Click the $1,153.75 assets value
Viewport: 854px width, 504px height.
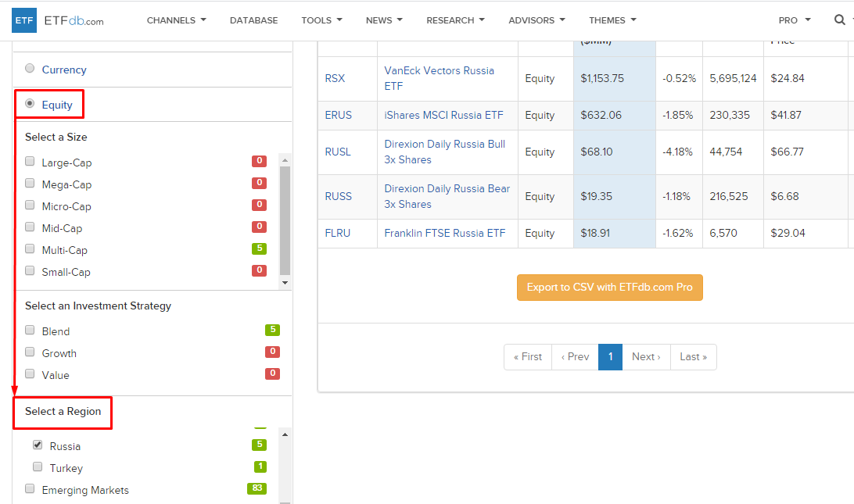(x=602, y=78)
